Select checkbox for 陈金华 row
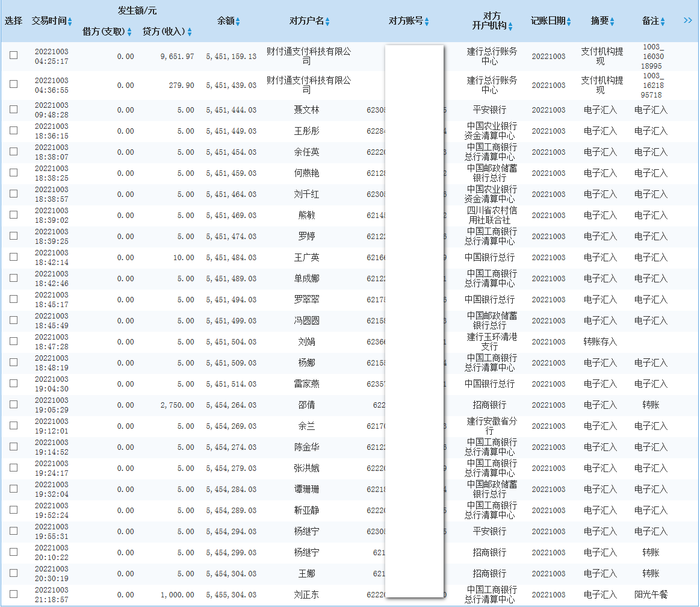700x607 pixels. (x=14, y=447)
